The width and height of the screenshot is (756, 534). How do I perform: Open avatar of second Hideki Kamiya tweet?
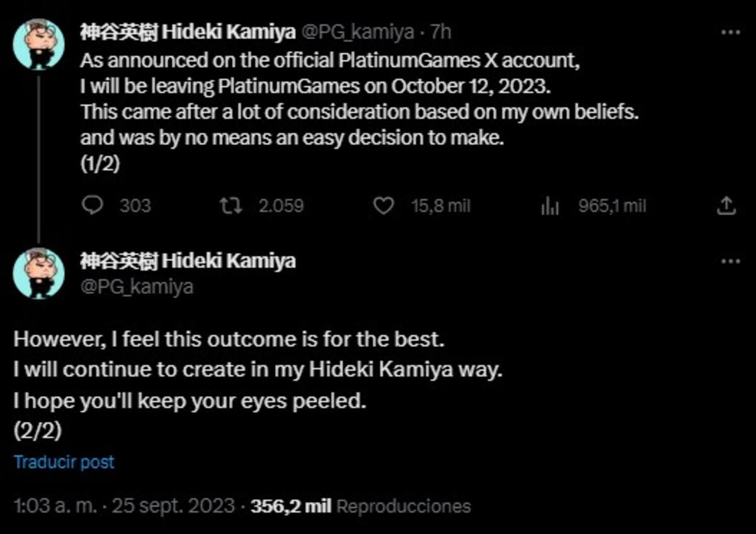pyautogui.click(x=38, y=273)
